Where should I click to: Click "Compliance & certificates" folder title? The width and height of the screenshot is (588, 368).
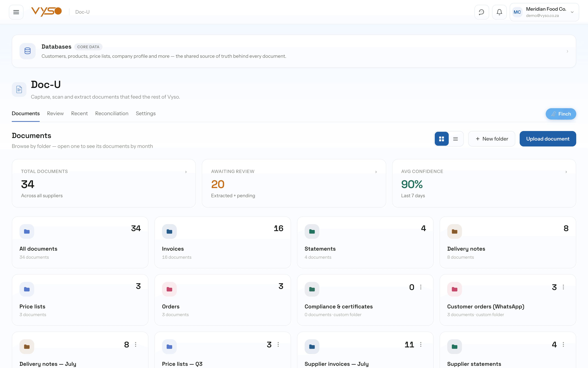pyautogui.click(x=338, y=306)
